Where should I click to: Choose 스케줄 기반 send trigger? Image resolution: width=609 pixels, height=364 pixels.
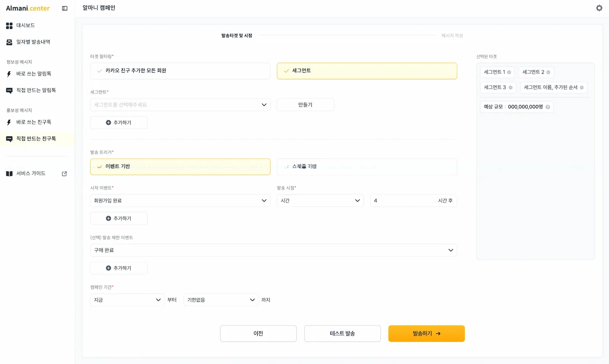coord(367,167)
